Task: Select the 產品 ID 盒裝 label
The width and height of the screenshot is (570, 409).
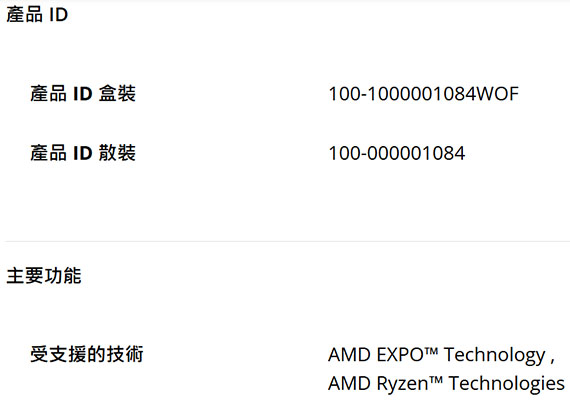Action: [83, 93]
